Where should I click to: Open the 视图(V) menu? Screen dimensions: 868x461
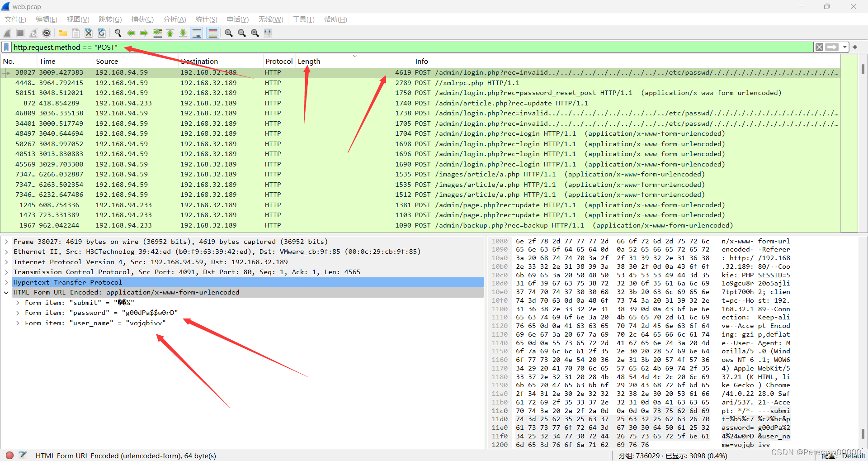coord(78,19)
